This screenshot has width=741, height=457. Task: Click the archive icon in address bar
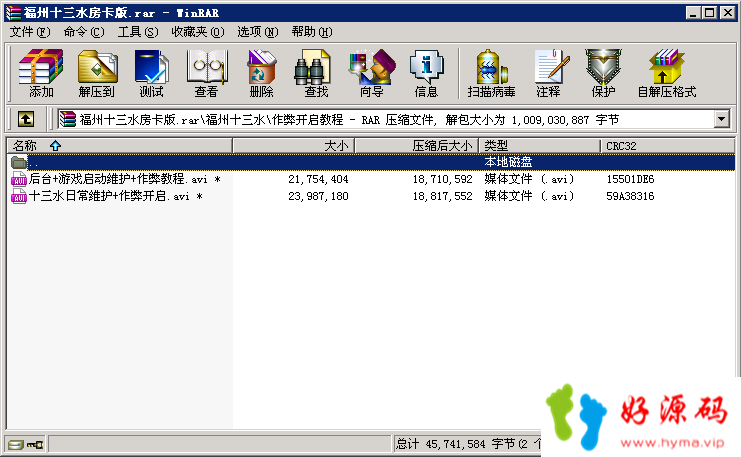pyautogui.click(x=68, y=119)
